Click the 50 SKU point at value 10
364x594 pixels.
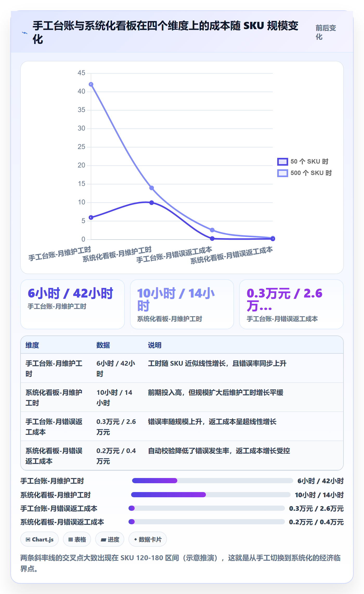(x=152, y=203)
